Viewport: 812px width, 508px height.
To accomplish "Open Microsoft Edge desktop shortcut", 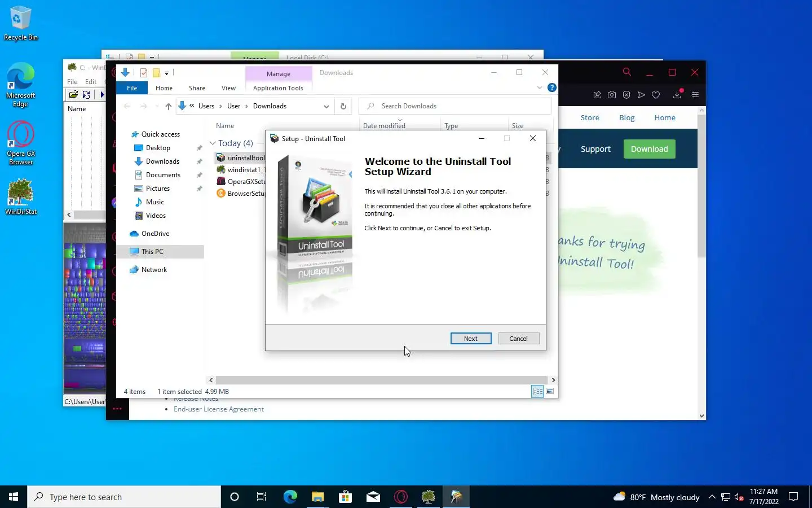I will [x=21, y=85].
